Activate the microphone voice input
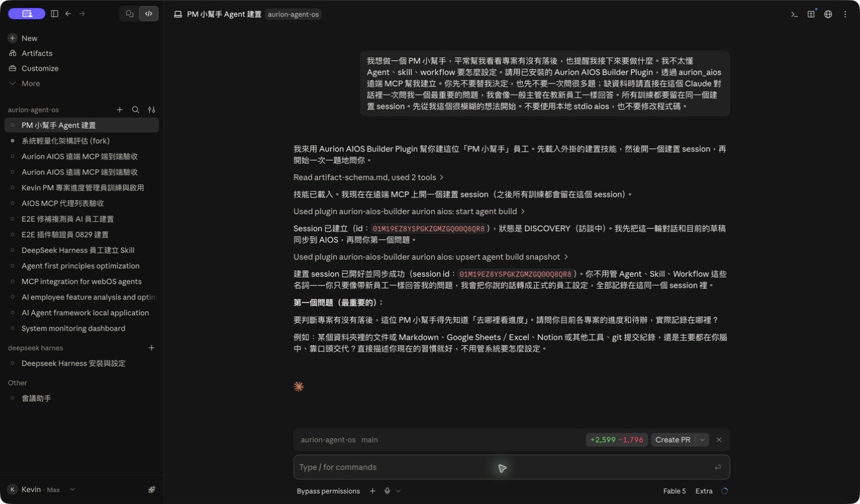860x504 pixels. (387, 491)
